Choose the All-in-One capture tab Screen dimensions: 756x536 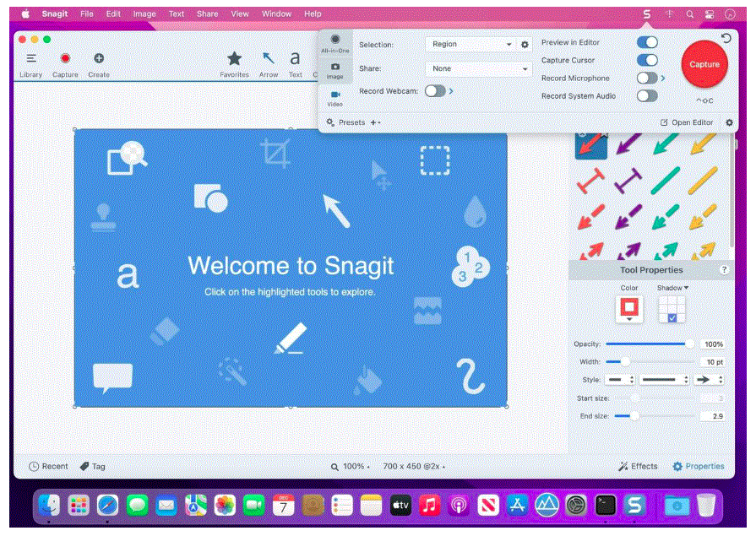(x=335, y=43)
